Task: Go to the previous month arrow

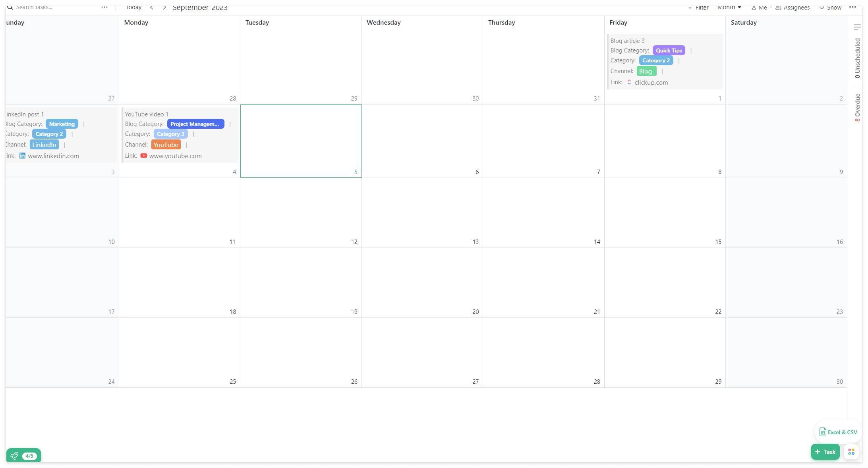Action: coord(151,8)
